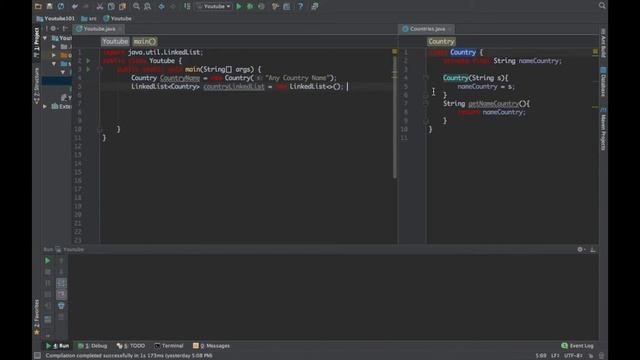Open the Youtube run configuration dropdown
This screenshot has height=360, width=640.
(x=213, y=7)
